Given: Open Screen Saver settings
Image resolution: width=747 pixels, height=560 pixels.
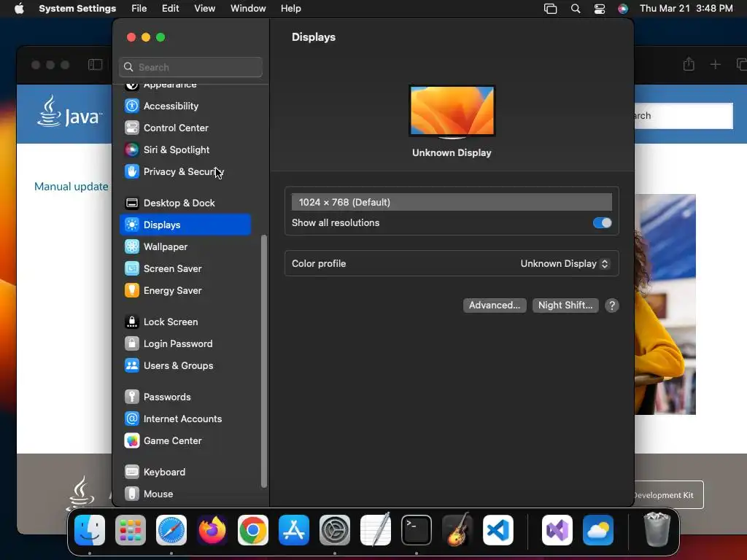Looking at the screenshot, I should (x=185, y=268).
